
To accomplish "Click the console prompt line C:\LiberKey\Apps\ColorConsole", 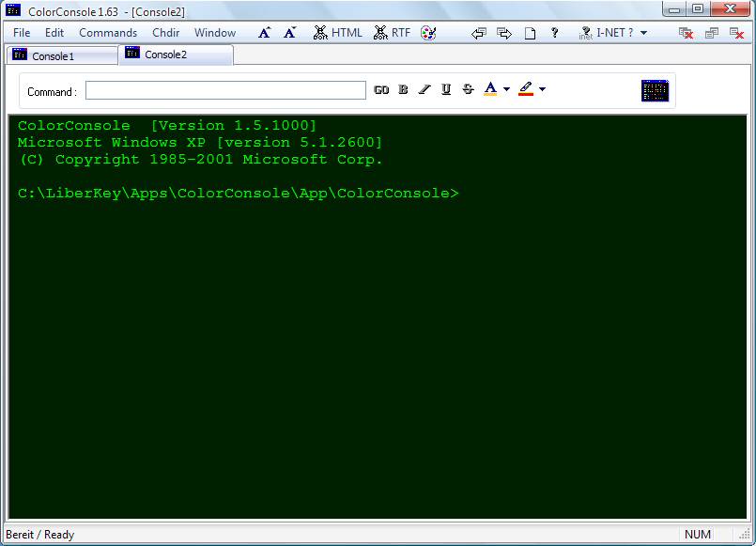I will point(239,194).
